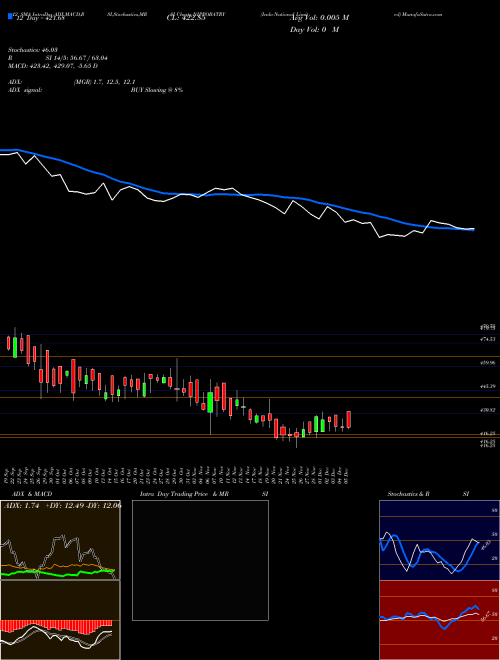The image size is (500, 660).
Task: Click the 430.82 price axis label
Action: (489, 410)
